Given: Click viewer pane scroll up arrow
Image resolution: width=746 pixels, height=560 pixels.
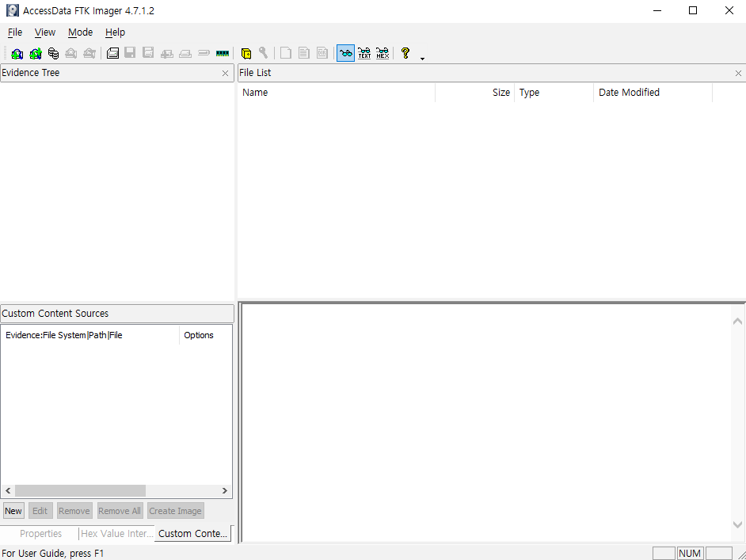Looking at the screenshot, I should [737, 322].
